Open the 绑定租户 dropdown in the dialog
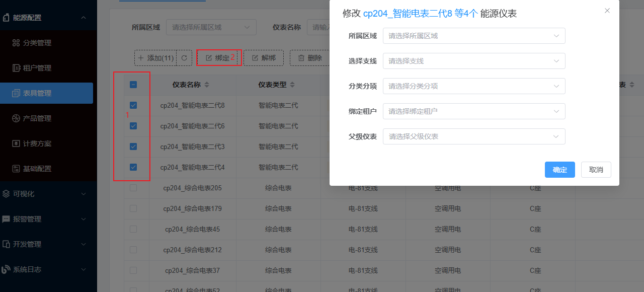 (474, 111)
